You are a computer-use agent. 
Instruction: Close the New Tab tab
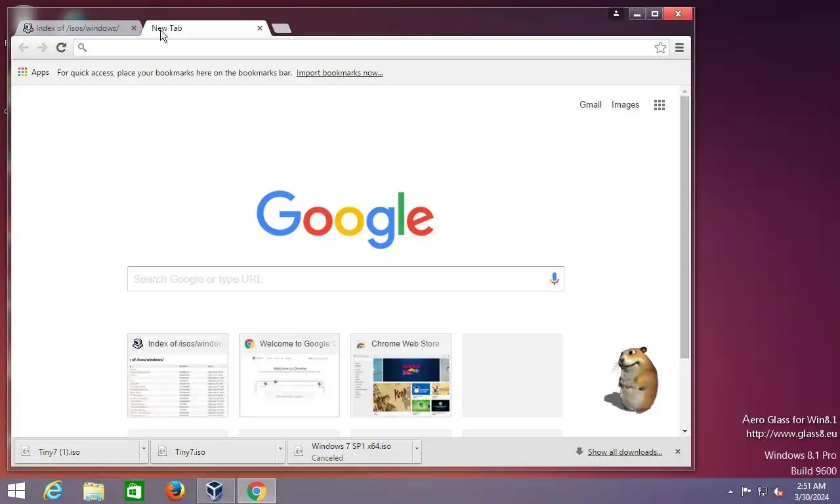click(260, 28)
